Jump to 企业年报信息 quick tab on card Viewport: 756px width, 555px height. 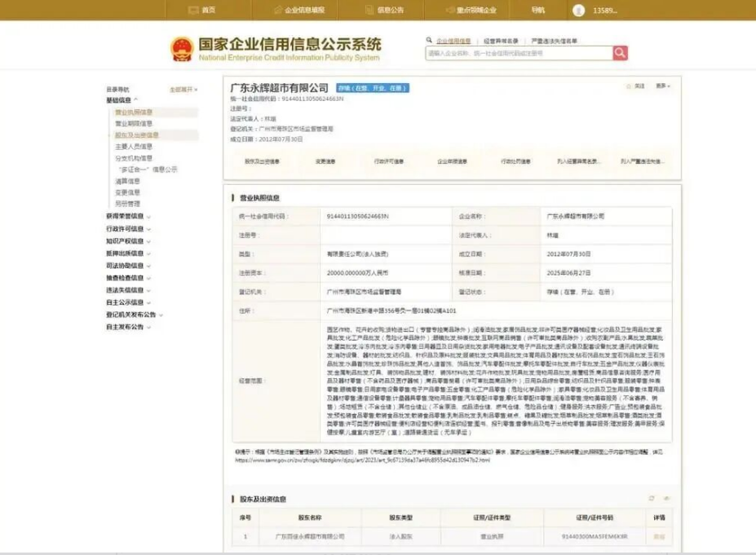point(453,161)
